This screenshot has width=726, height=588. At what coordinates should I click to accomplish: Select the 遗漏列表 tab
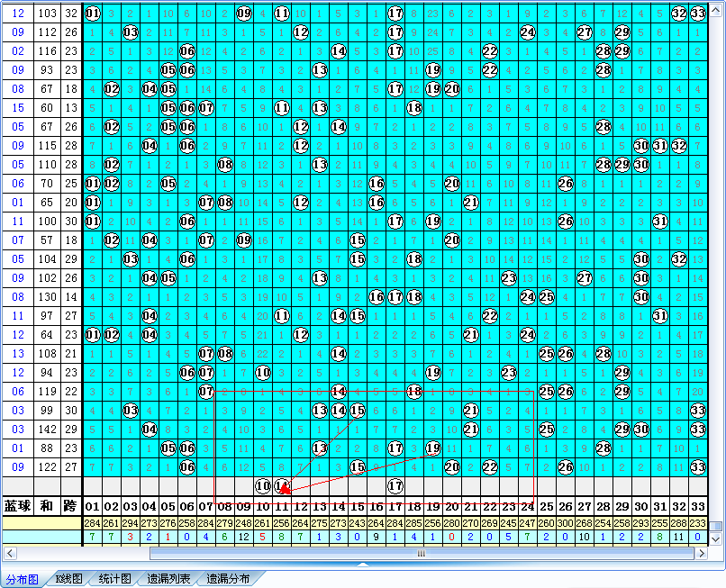168,579
